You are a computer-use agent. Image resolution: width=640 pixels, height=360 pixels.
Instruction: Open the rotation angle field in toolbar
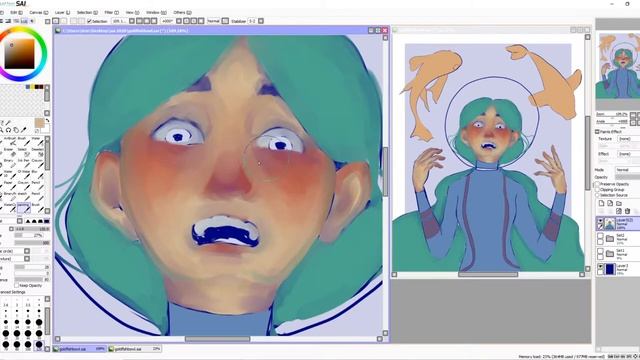[x=169, y=21]
